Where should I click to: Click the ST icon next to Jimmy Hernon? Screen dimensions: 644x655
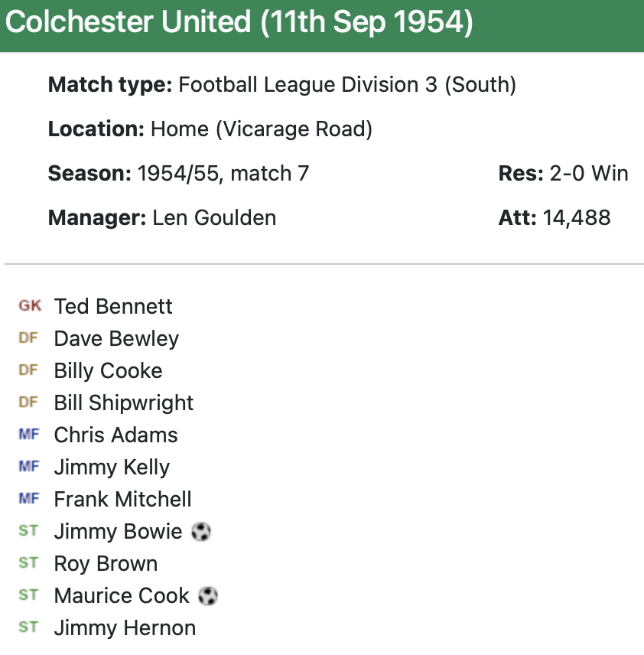(28, 627)
